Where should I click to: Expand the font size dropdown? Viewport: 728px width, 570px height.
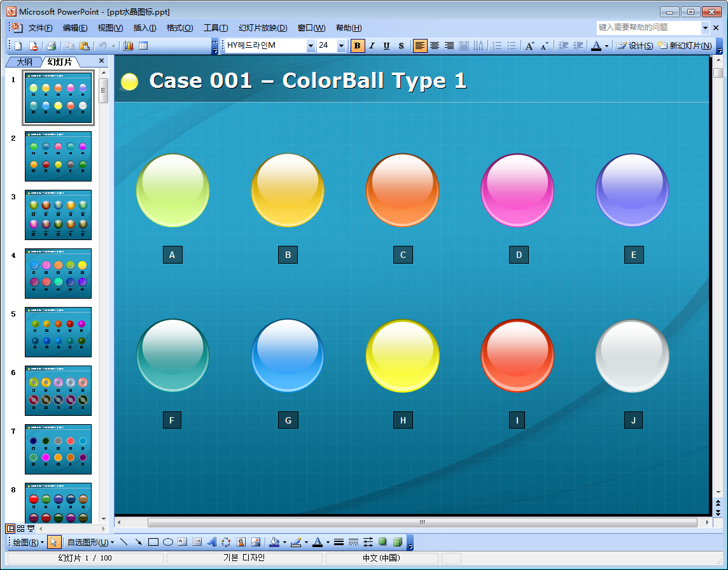(x=341, y=46)
